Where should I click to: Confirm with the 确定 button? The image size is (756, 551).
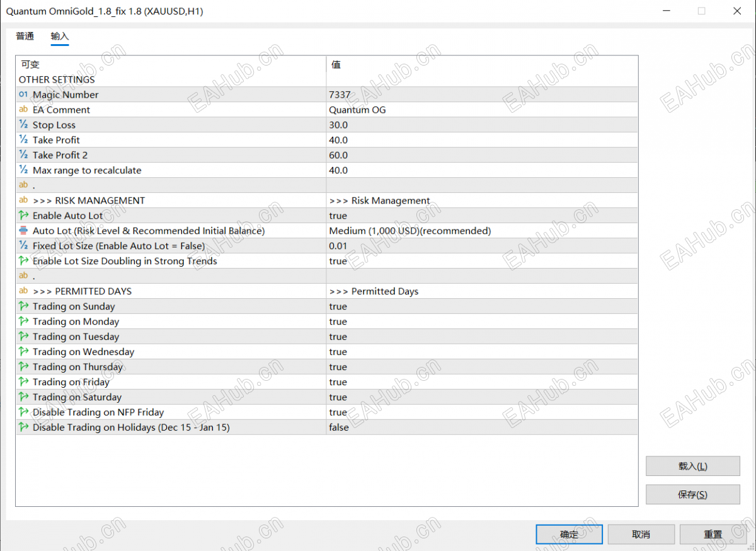(x=569, y=535)
